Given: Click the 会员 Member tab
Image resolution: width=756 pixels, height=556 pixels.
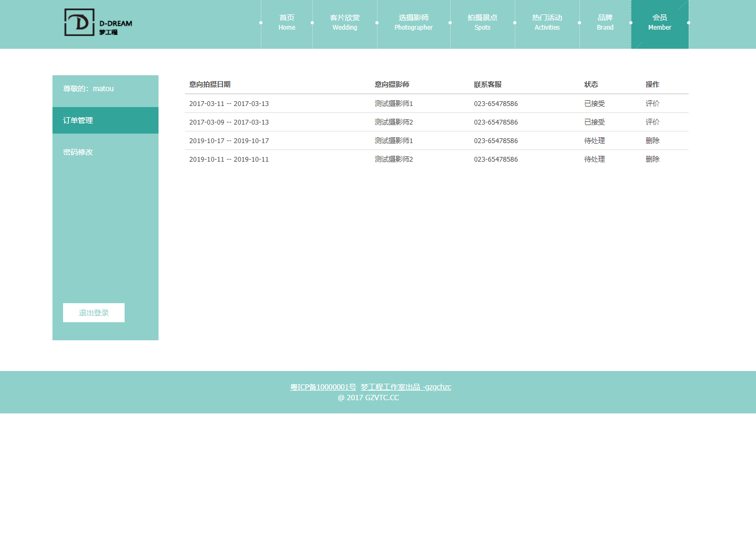Looking at the screenshot, I should click(x=660, y=23).
